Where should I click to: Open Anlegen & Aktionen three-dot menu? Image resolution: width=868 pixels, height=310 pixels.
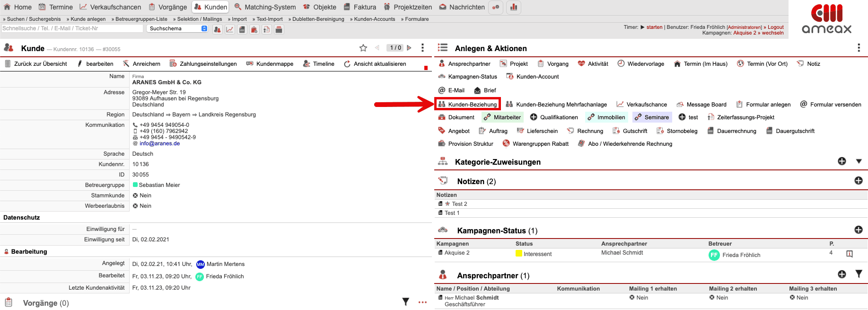[x=858, y=48]
